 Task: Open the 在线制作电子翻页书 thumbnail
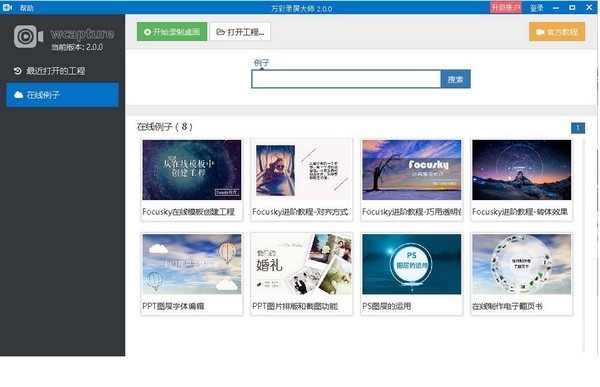tap(522, 264)
